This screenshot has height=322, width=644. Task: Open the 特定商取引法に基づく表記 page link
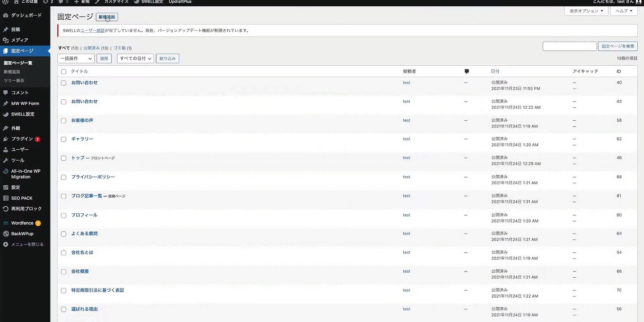[x=97, y=290]
